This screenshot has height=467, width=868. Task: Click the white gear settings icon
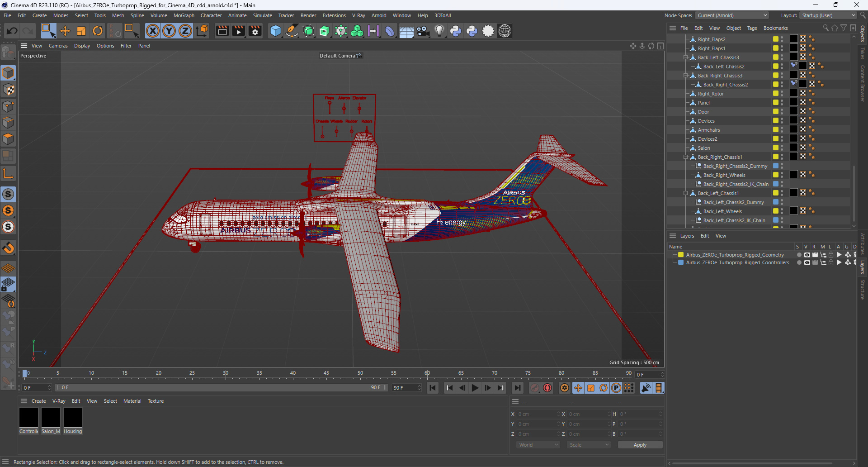[488, 31]
